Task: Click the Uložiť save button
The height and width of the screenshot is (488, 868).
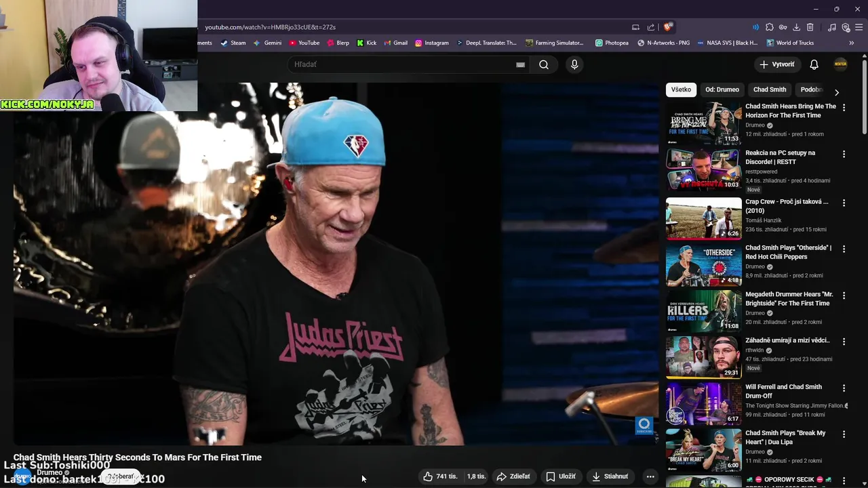Action: tap(561, 476)
